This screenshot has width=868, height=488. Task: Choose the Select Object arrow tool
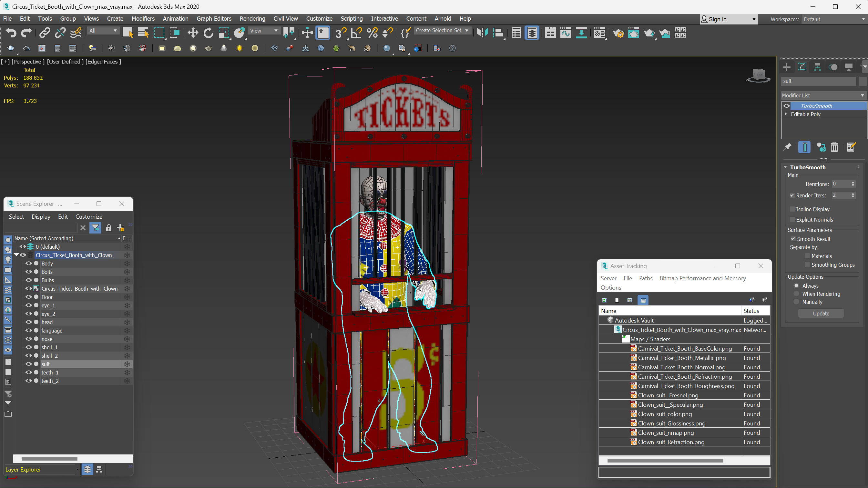coord(128,33)
